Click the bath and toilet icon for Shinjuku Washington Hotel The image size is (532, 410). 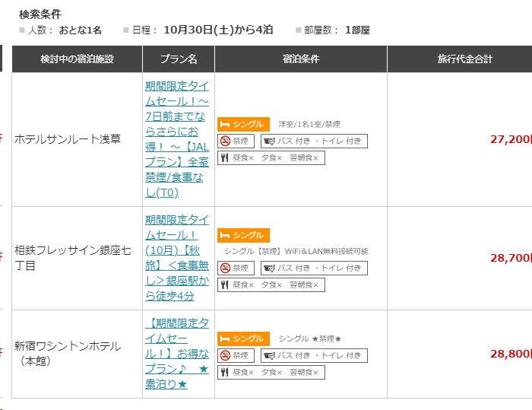[x=268, y=355]
